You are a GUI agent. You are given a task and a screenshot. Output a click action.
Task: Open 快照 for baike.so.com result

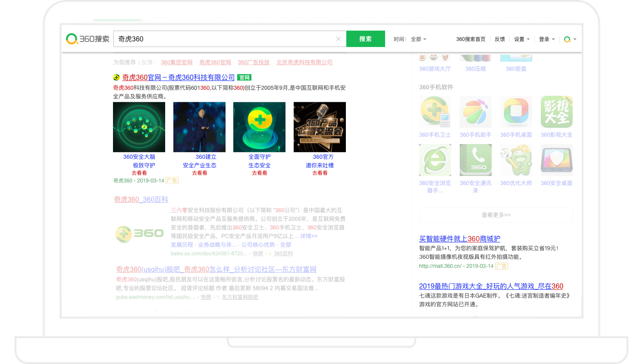[258, 254]
